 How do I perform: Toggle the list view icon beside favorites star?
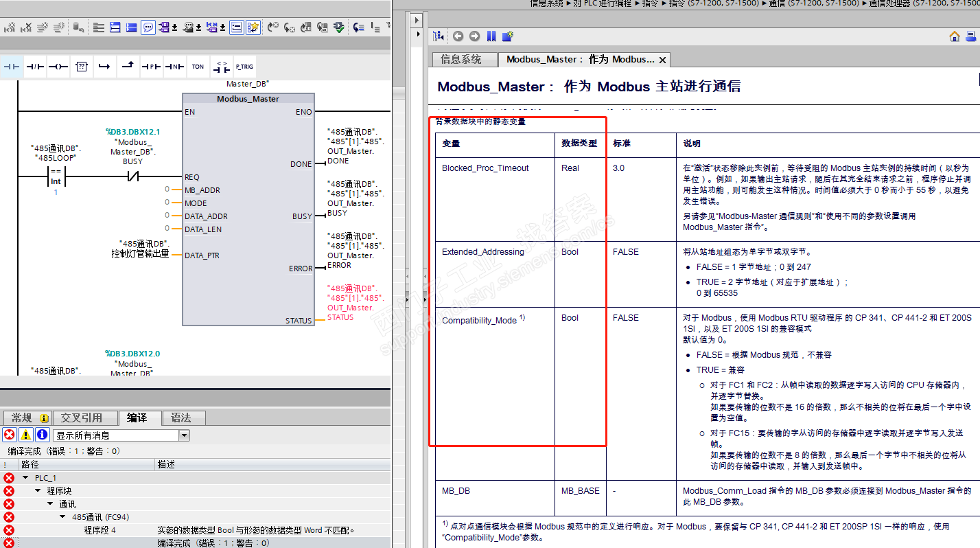[237, 27]
